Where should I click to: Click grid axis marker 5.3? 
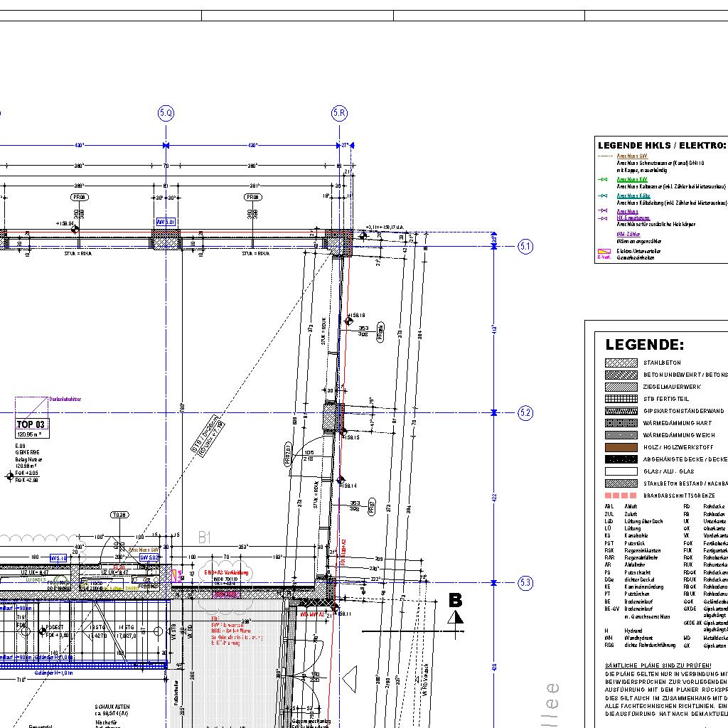[525, 583]
